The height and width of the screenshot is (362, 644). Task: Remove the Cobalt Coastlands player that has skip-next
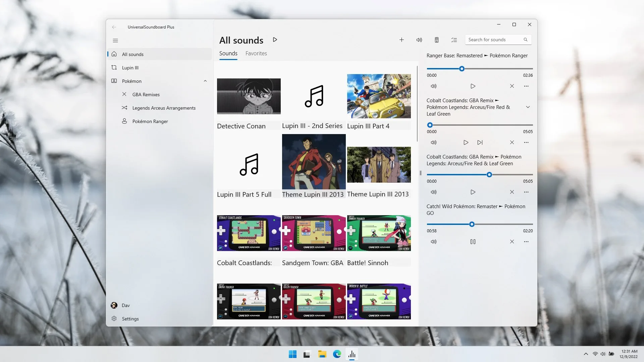512,142
